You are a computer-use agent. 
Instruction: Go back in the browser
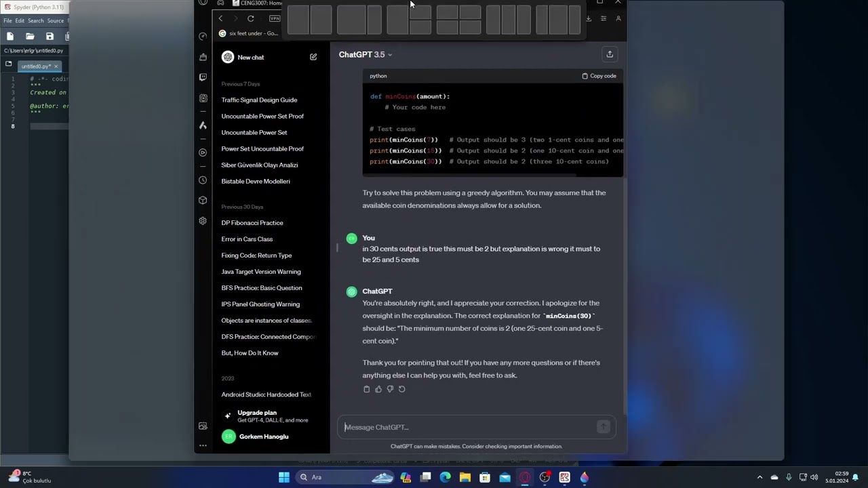point(220,18)
